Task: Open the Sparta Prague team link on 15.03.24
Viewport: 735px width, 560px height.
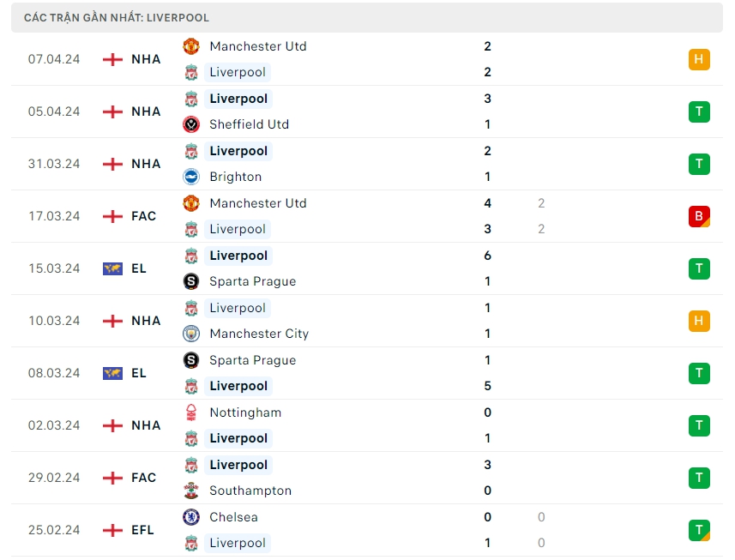Action: click(252, 281)
